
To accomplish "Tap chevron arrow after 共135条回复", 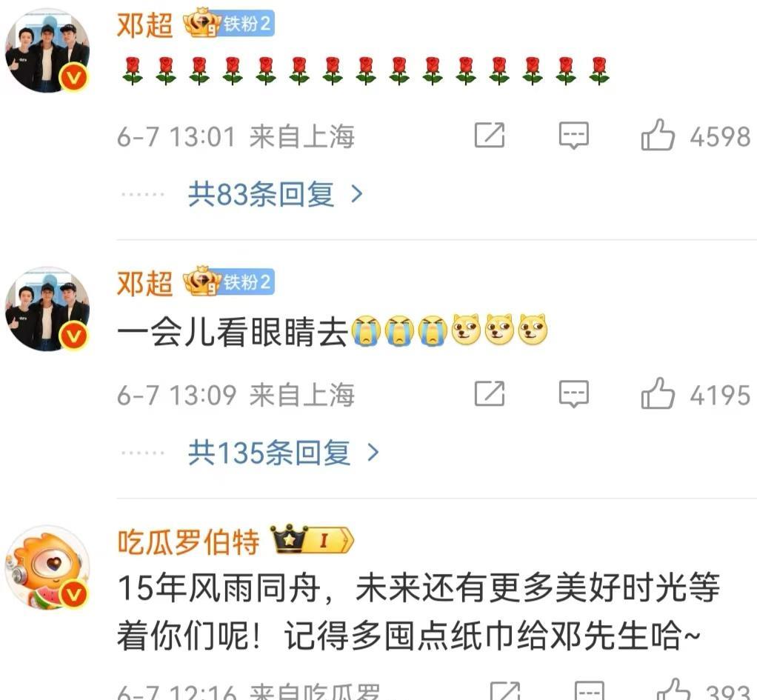I will (373, 453).
